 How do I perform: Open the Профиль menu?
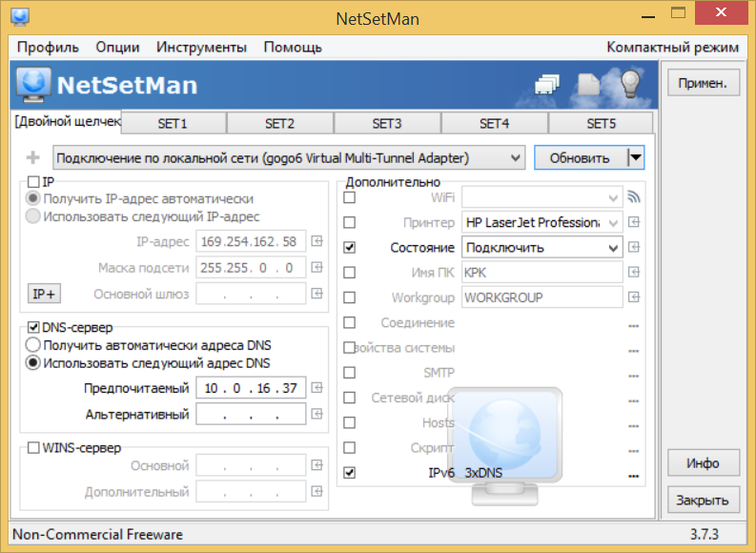(48, 48)
